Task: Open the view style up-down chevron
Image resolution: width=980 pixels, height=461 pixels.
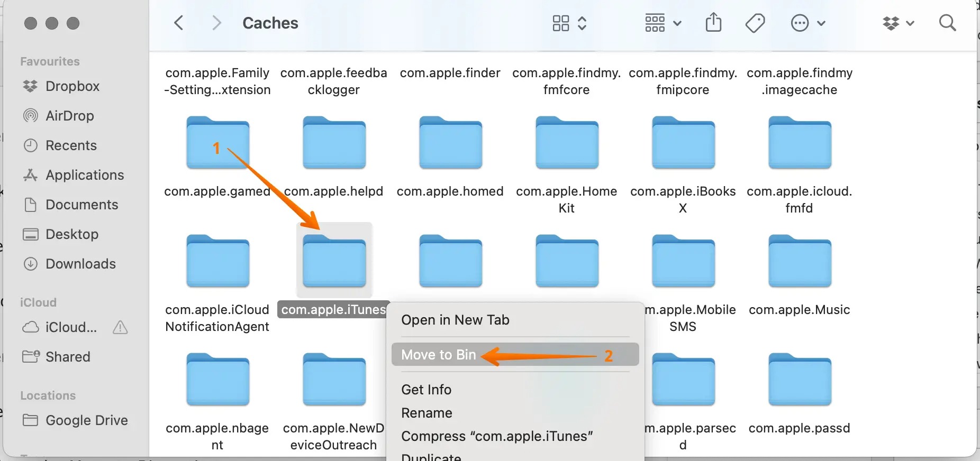Action: pos(582,23)
